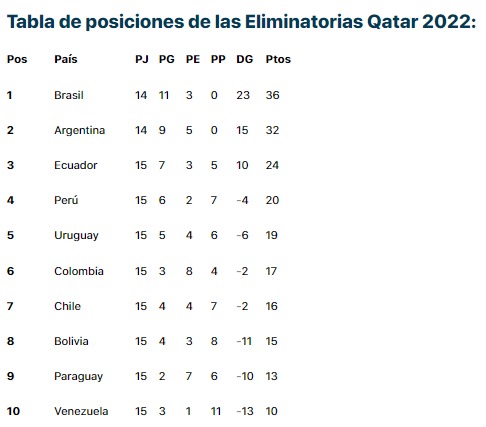Select the Argentina country name
This screenshot has width=486, height=427.
pyautogui.click(x=80, y=130)
